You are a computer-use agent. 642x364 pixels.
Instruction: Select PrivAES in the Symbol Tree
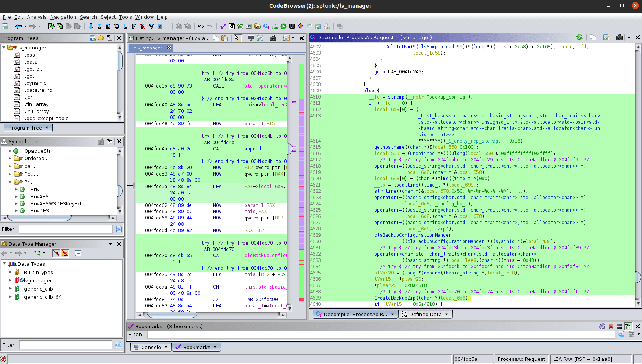(x=39, y=196)
